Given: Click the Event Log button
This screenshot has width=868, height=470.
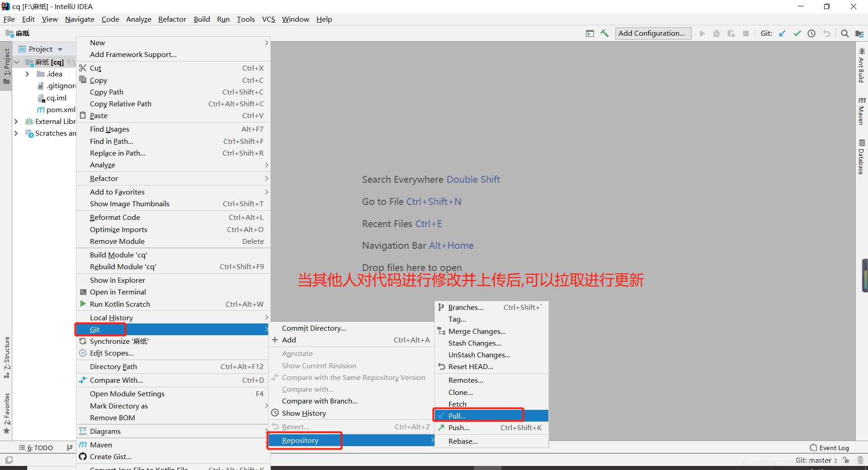Looking at the screenshot, I should pos(830,448).
